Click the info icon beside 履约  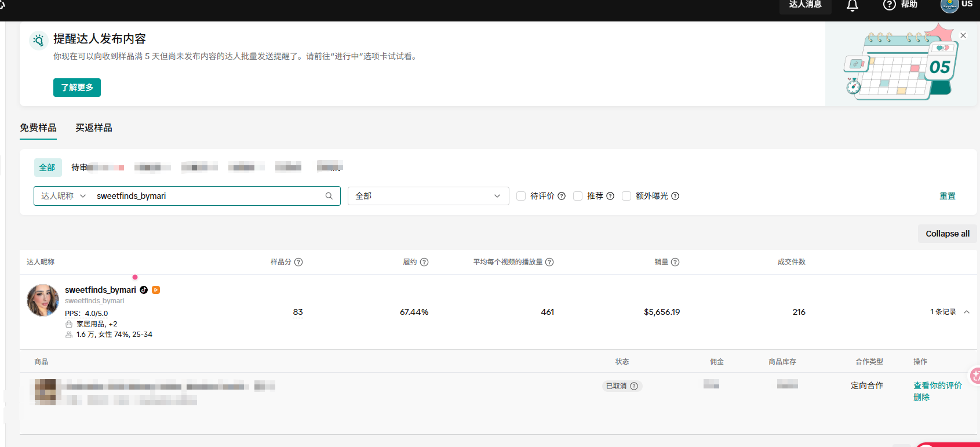(424, 262)
